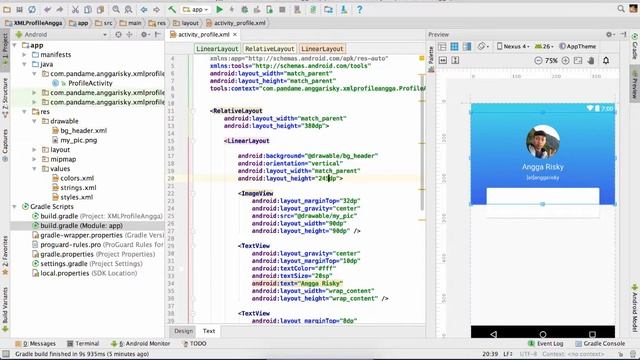640x360 pixels.
Task: Select activity_profile.xml editor tab
Action: pyautogui.click(x=203, y=35)
